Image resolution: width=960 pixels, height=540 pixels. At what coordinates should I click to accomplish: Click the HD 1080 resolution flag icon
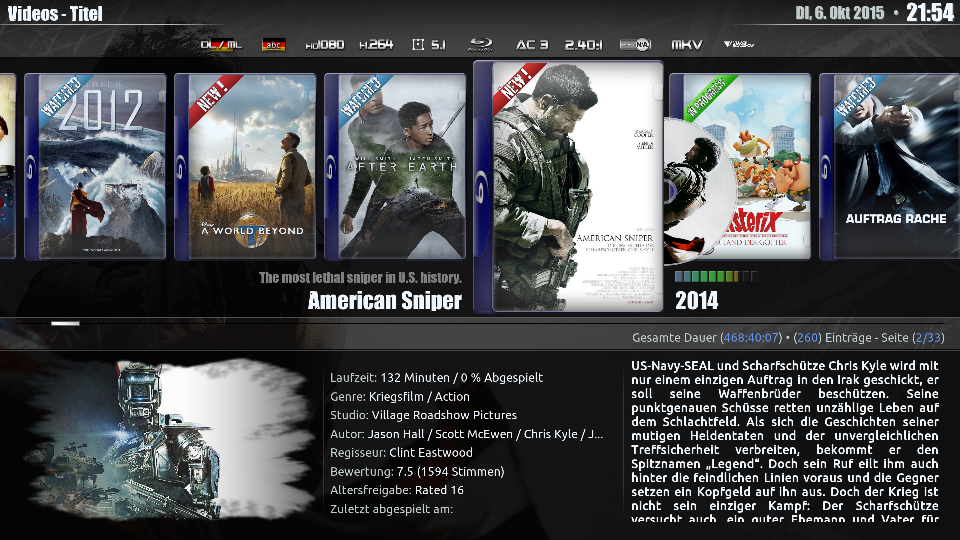[324, 45]
